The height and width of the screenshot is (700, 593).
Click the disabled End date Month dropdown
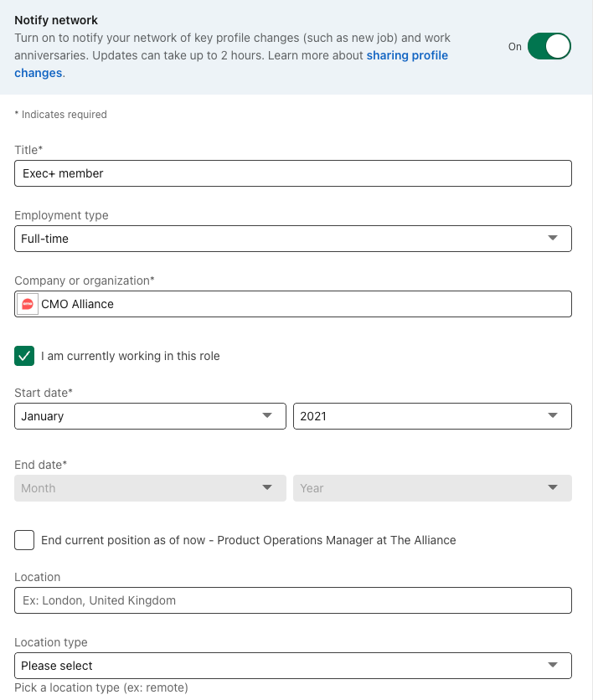150,488
